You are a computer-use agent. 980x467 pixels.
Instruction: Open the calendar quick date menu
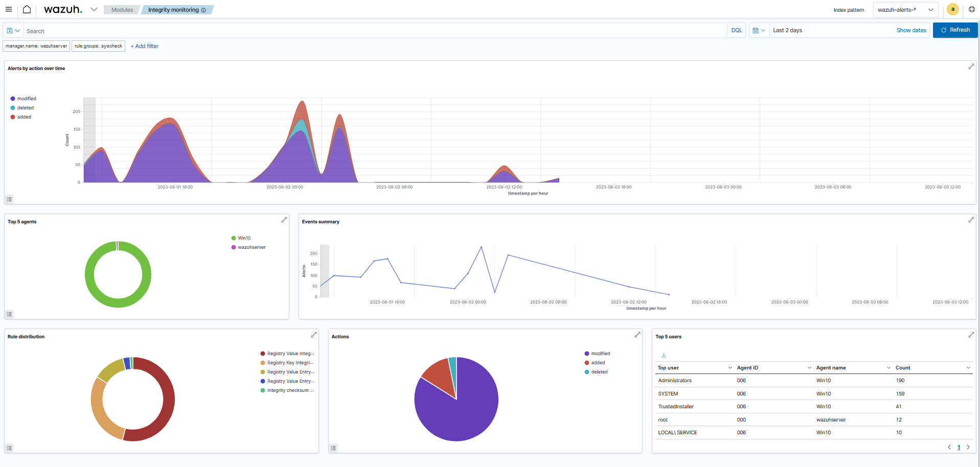click(759, 31)
